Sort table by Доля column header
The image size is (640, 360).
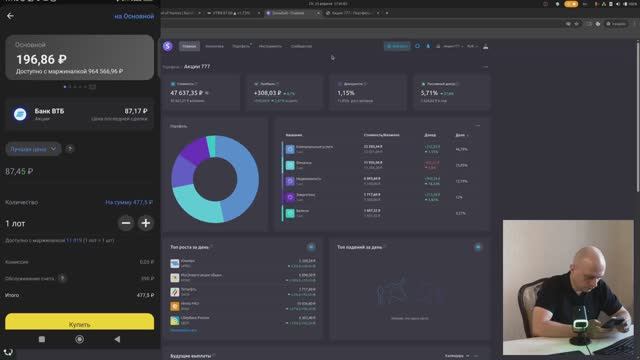[x=462, y=135]
